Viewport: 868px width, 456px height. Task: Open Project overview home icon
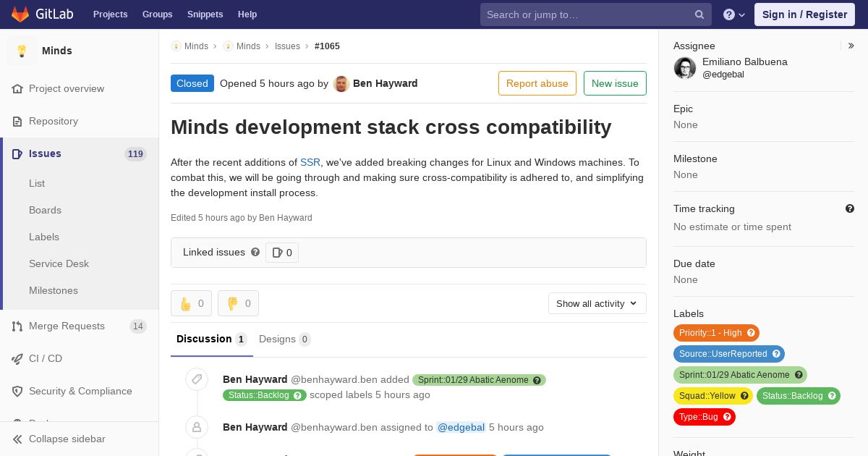[17, 88]
